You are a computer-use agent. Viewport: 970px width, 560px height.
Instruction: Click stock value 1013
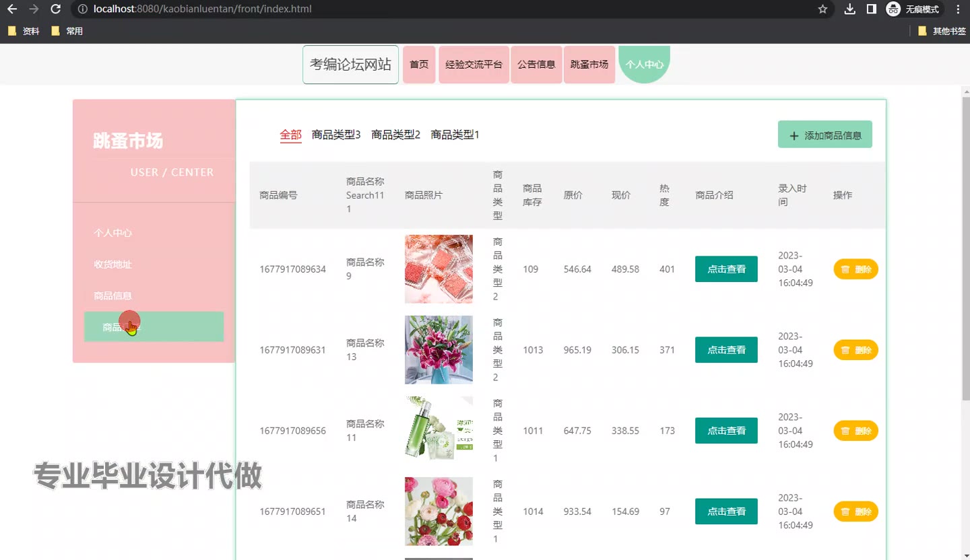[x=533, y=350]
